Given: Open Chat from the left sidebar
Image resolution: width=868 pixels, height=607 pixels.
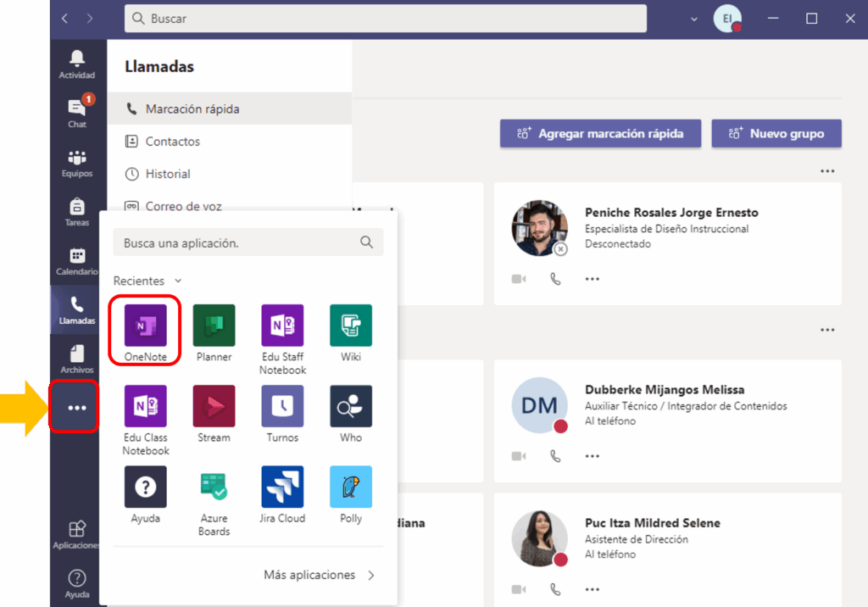Looking at the screenshot, I should (x=77, y=112).
